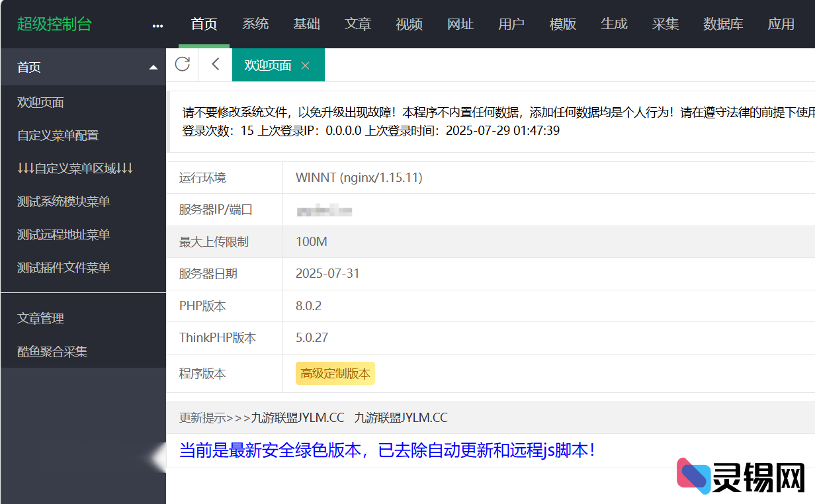Viewport: 815px width, 504px height.
Task: Switch to the 模版 menu
Action: (563, 24)
